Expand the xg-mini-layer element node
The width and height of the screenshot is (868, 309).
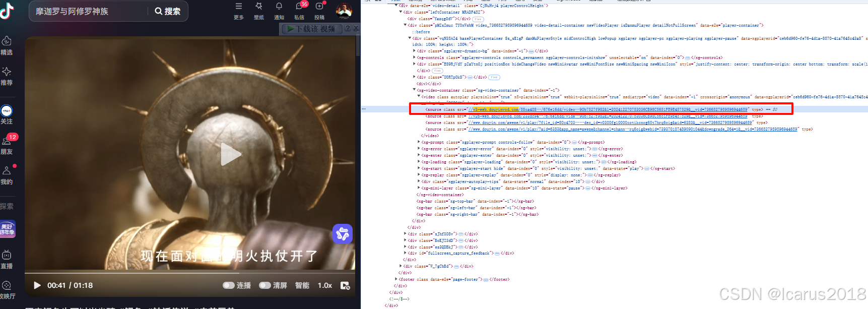tap(419, 188)
